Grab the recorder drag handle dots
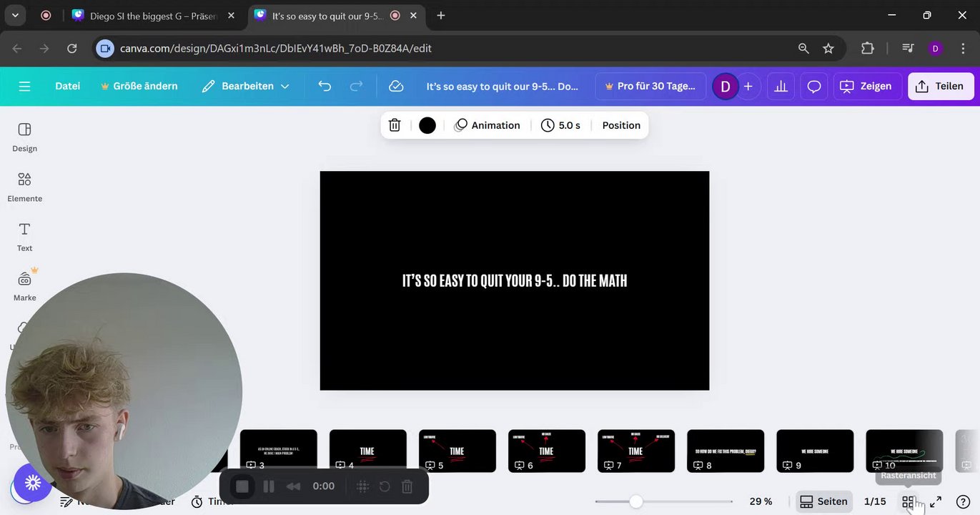 tap(362, 486)
